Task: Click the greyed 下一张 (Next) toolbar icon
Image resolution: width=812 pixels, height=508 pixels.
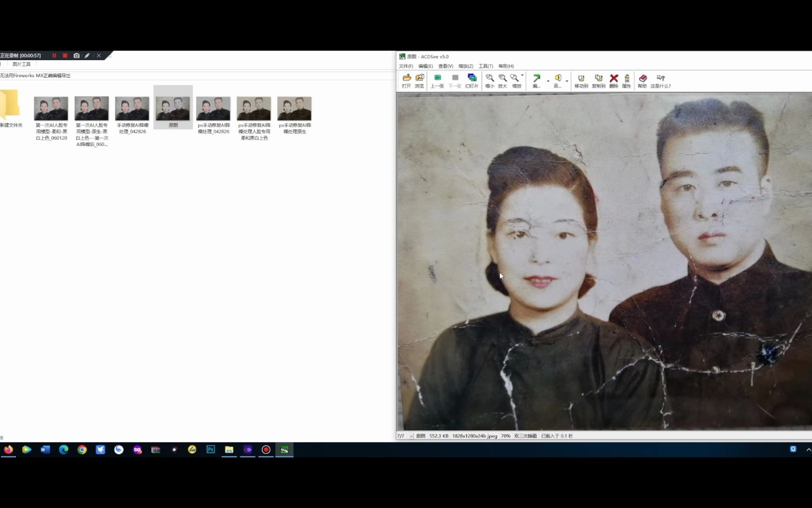Action: point(455,81)
